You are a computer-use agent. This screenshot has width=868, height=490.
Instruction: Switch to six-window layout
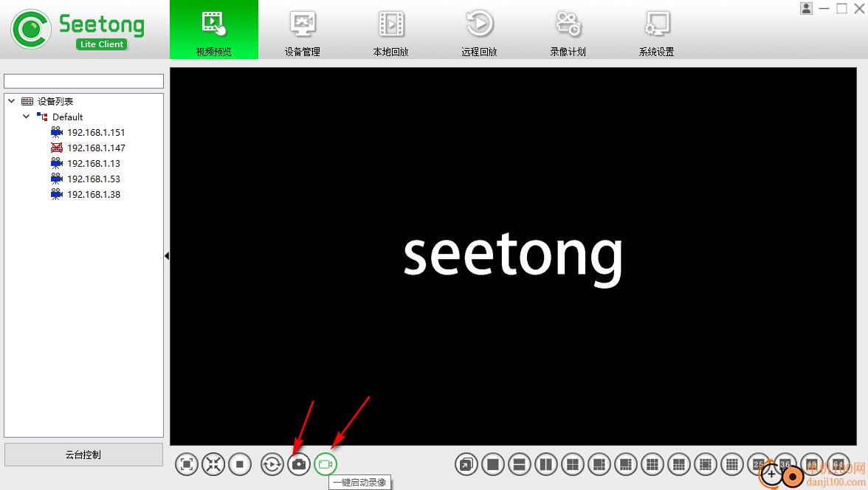click(x=599, y=464)
